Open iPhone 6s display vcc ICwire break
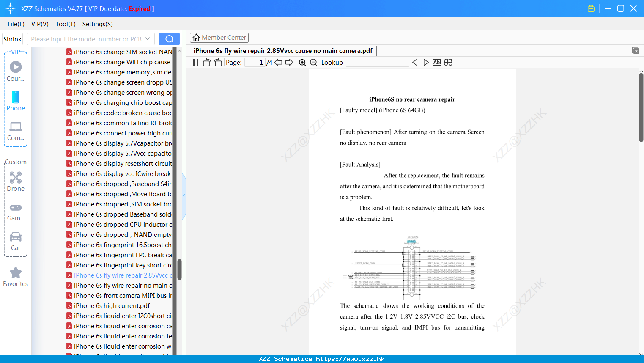644x363 pixels. tap(119, 174)
